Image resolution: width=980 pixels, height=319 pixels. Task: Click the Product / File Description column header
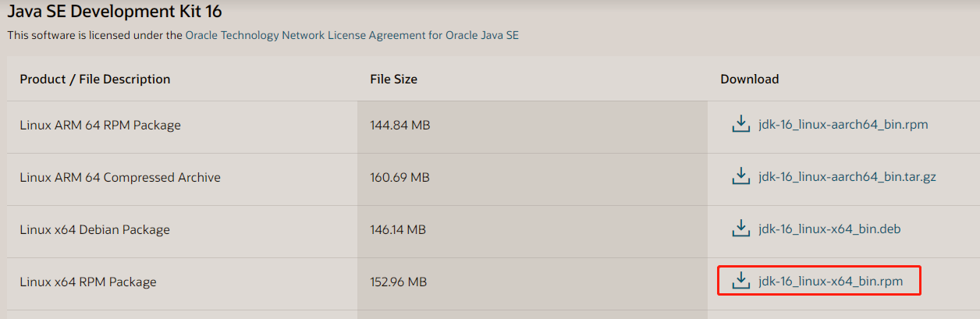(x=95, y=79)
